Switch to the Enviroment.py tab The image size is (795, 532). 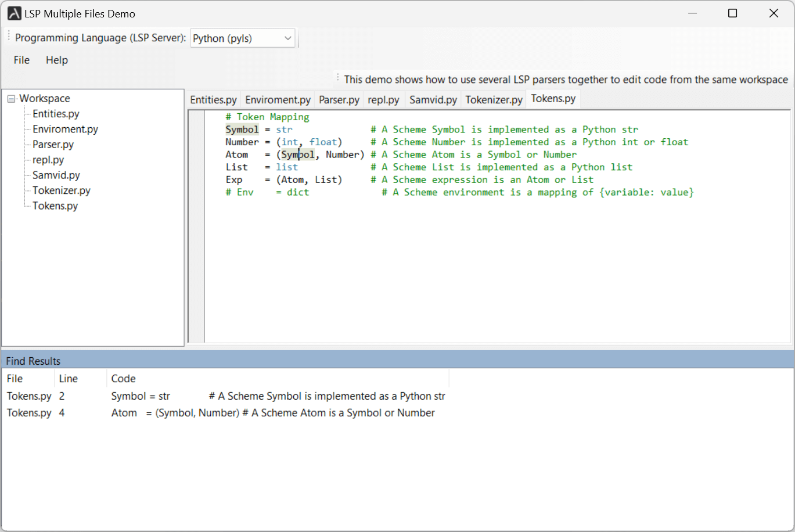click(278, 99)
